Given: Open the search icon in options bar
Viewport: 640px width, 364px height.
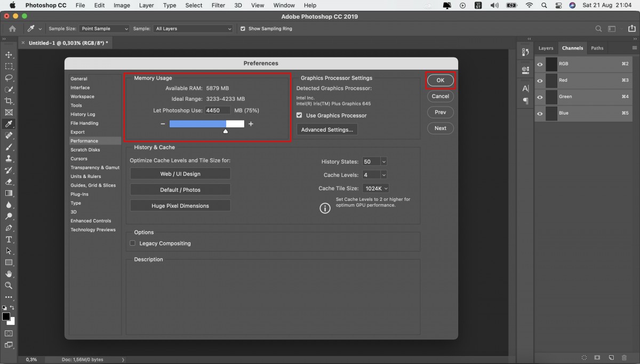Looking at the screenshot, I should [x=599, y=29].
